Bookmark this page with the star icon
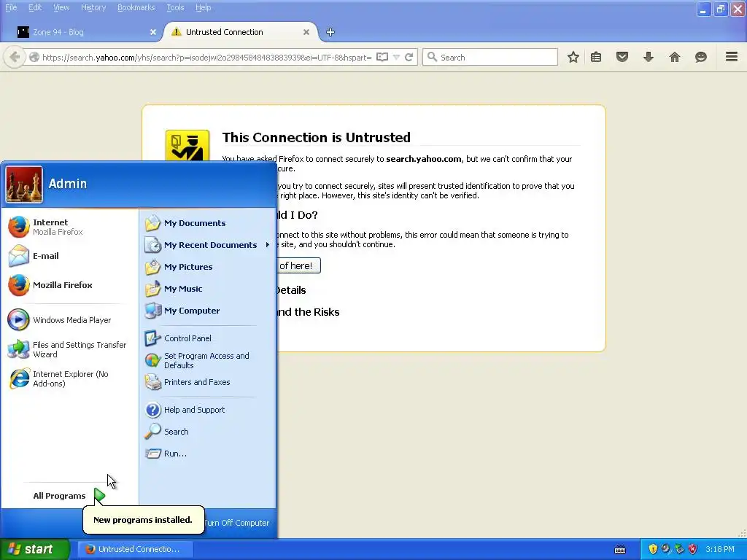The height and width of the screenshot is (560, 747). coord(573,57)
